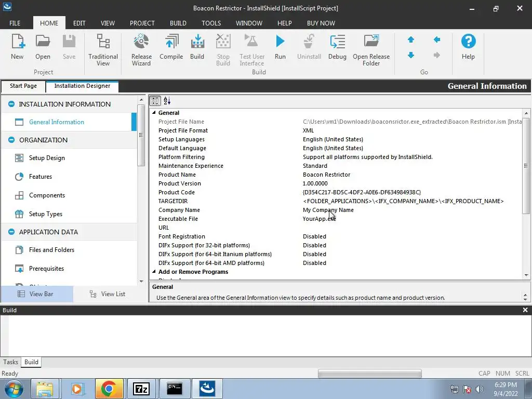This screenshot has width=532, height=399.
Task: Click the InstallShield app icon in title bar
Action: pyautogui.click(x=7, y=6)
